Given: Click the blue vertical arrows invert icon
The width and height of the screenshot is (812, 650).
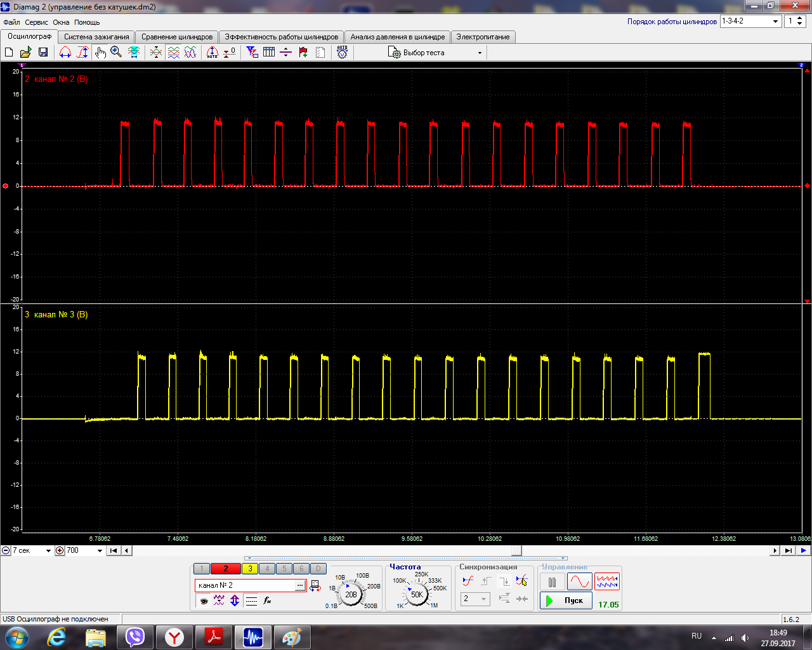Looking at the screenshot, I should (x=235, y=600).
